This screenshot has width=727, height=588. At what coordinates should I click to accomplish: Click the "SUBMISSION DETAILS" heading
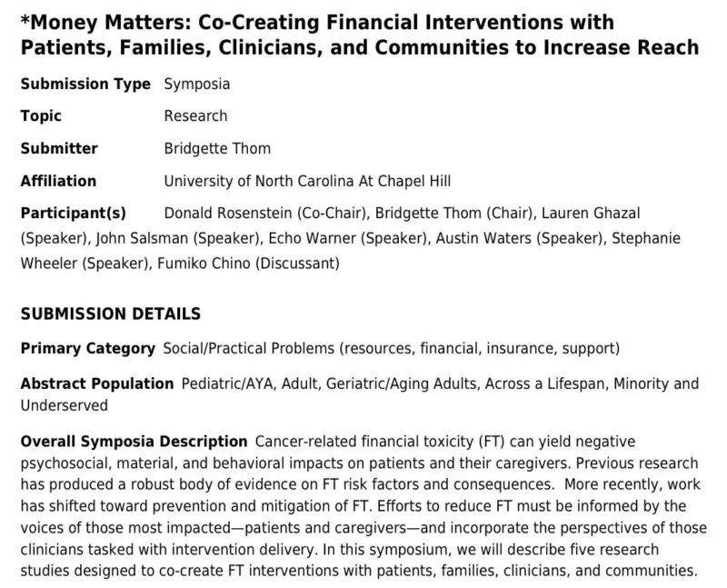tap(110, 314)
